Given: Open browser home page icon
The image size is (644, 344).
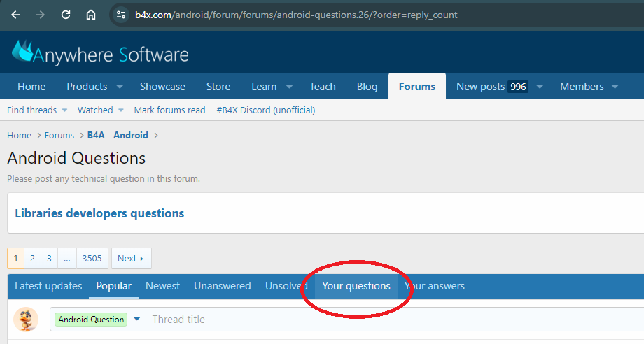Looking at the screenshot, I should [91, 15].
